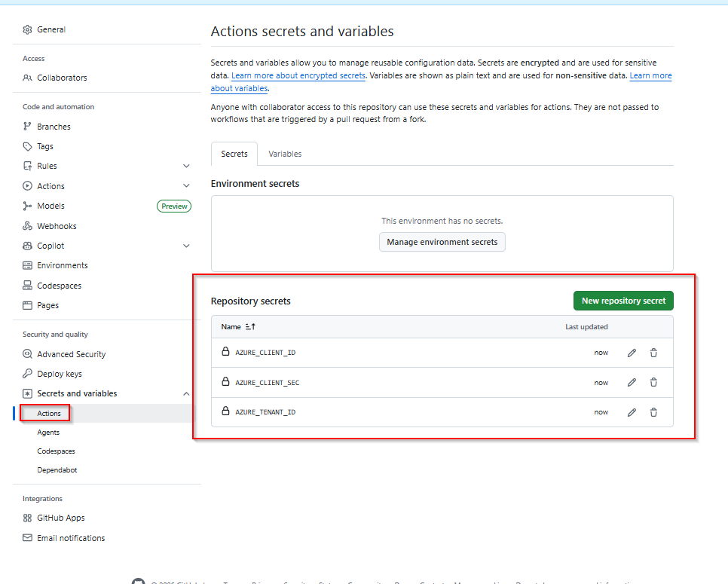Viewport: 728px width, 584px height.
Task: Click the Environments server icon
Action: (27, 265)
